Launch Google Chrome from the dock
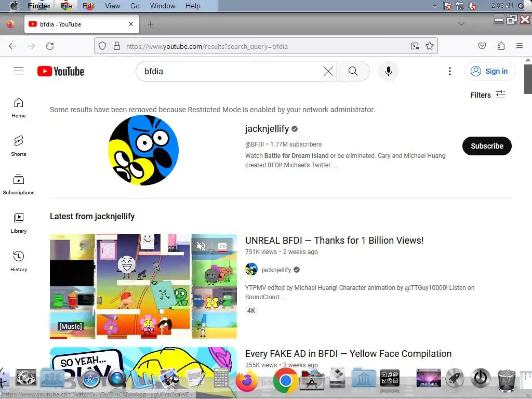This screenshot has width=532, height=399. click(285, 381)
